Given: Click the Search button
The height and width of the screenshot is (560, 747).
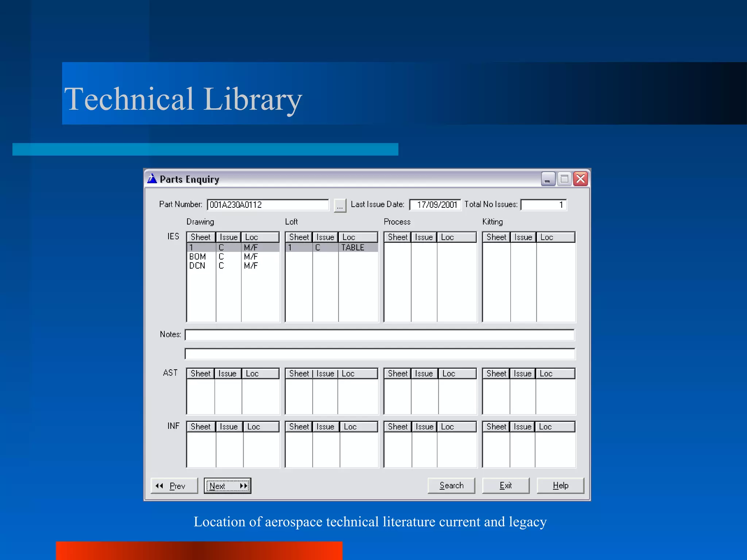Looking at the screenshot, I should pos(451,486).
